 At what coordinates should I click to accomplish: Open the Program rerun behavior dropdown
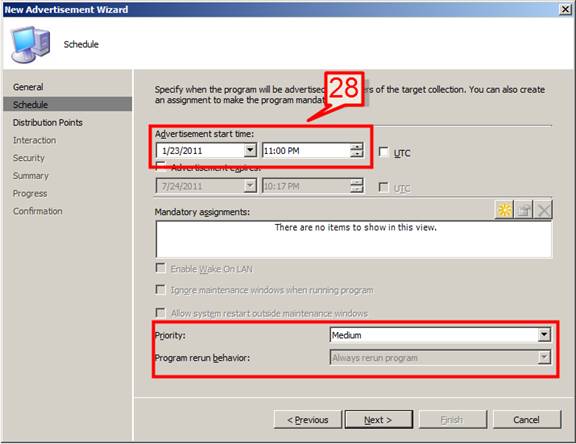[x=544, y=357]
